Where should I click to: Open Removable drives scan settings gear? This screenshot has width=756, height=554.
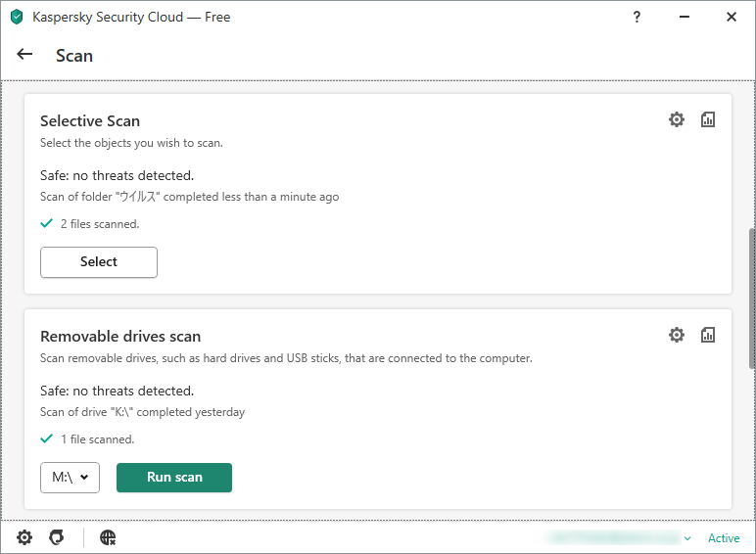point(677,335)
